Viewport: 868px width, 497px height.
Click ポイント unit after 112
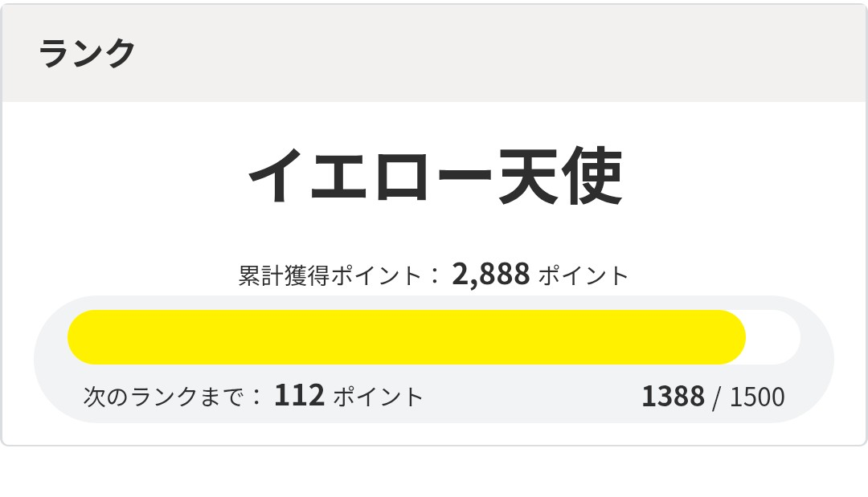click(x=378, y=397)
